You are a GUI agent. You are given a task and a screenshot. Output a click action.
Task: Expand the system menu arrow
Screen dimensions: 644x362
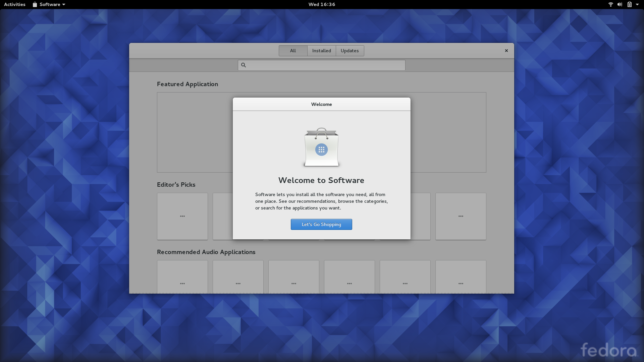click(x=637, y=4)
